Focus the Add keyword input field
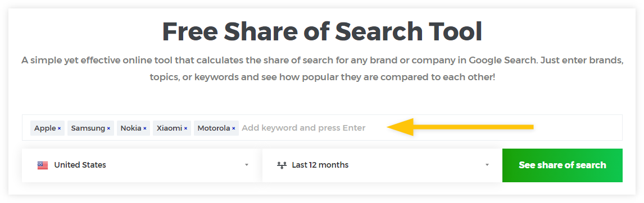This screenshot has width=644, height=203. coord(303,128)
